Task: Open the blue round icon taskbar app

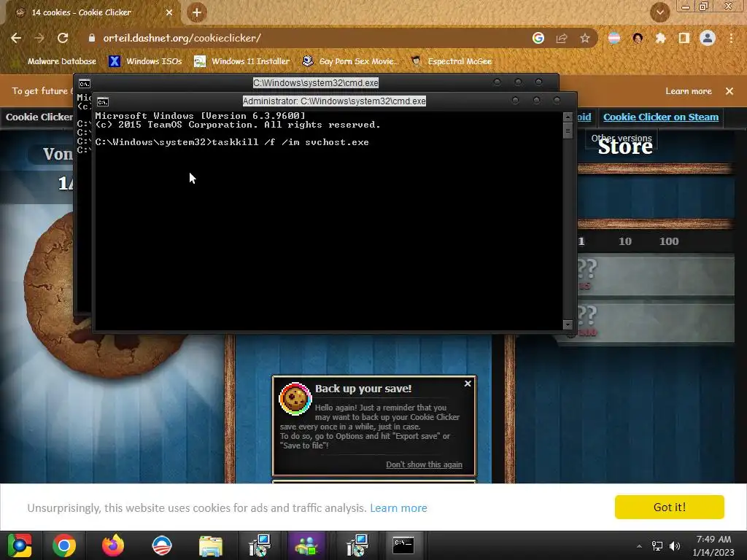Action: pyautogui.click(x=161, y=545)
